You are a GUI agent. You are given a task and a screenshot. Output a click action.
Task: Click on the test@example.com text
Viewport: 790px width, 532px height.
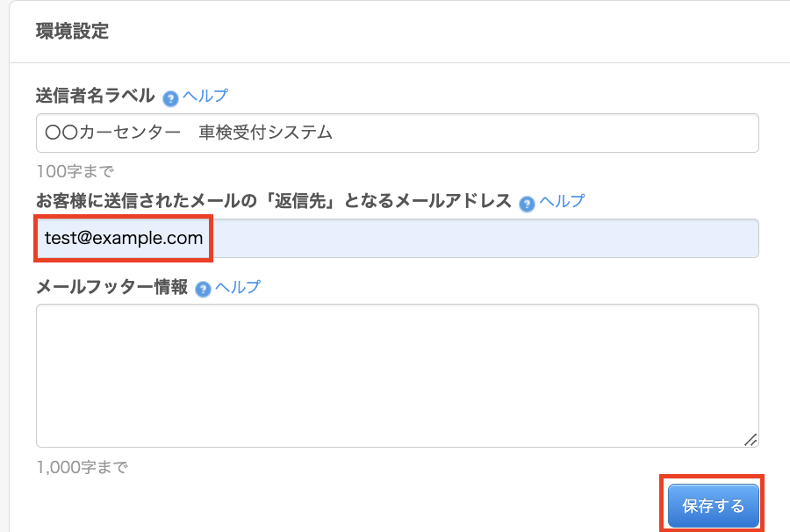(124, 239)
